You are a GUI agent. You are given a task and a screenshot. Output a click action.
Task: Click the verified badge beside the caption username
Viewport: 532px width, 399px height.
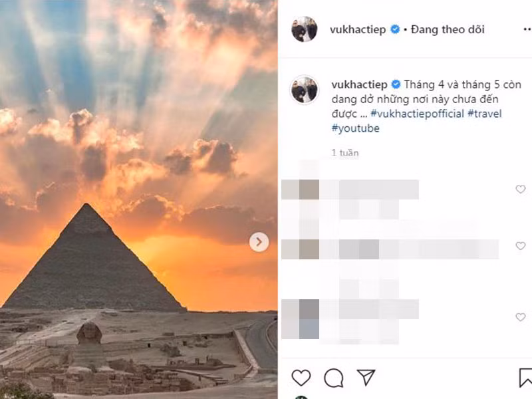click(394, 85)
